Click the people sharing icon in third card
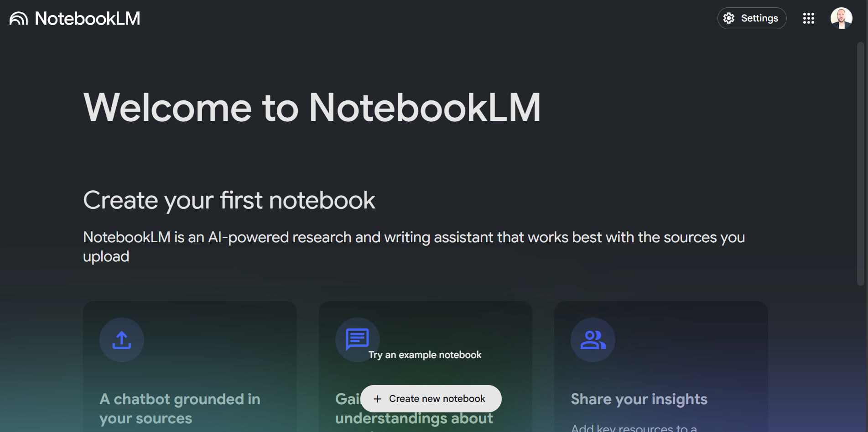 tap(593, 340)
